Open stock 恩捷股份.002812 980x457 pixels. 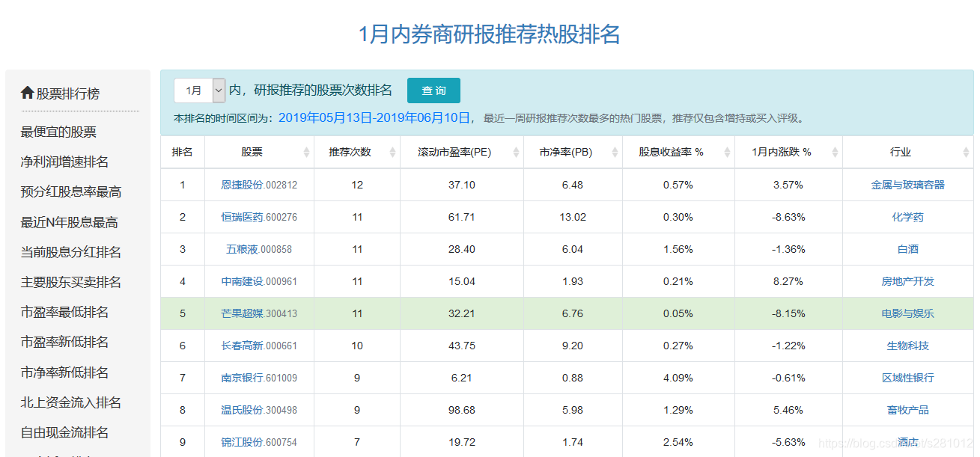pos(259,185)
